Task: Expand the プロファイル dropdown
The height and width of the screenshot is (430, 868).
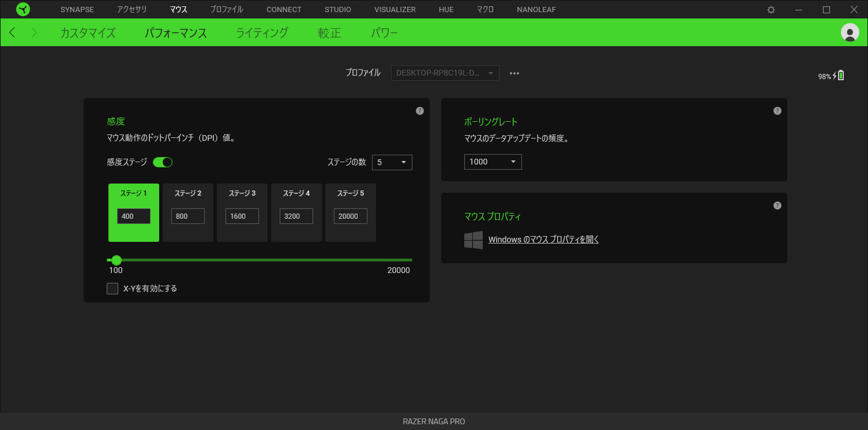Action: (445, 73)
